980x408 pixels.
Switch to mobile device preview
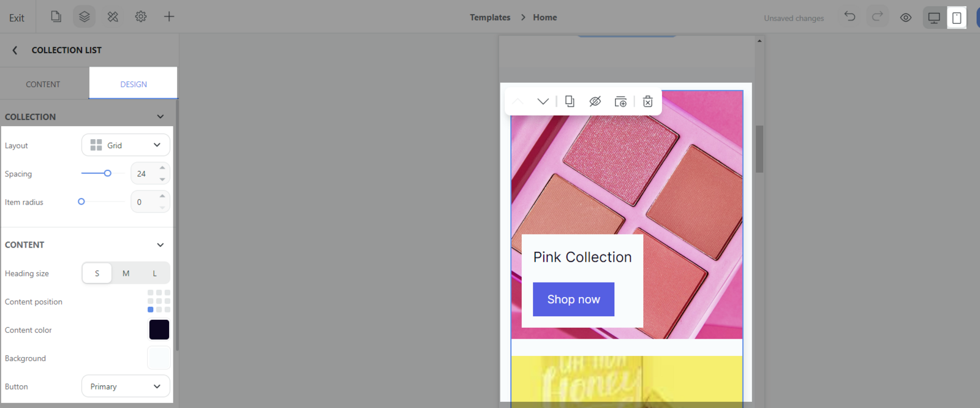pos(957,18)
